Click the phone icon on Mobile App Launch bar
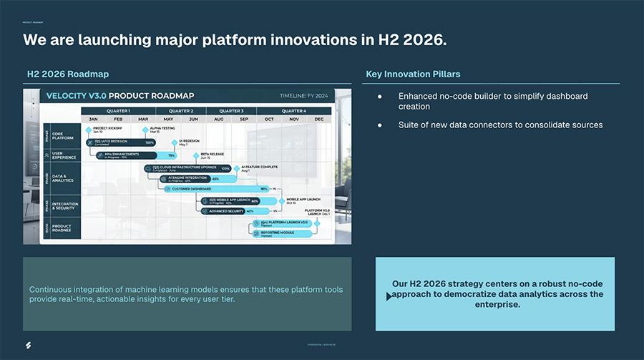This screenshot has height=360, width=644. point(205,201)
